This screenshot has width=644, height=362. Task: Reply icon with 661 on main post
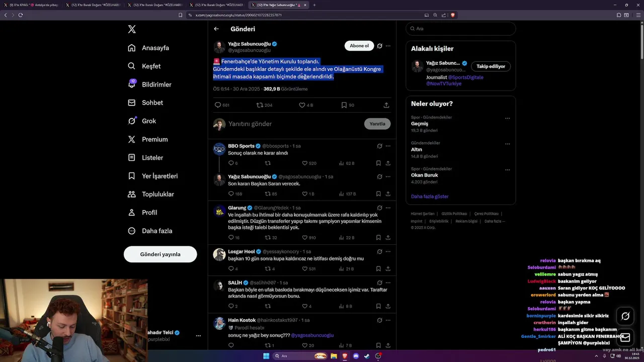[222, 105]
